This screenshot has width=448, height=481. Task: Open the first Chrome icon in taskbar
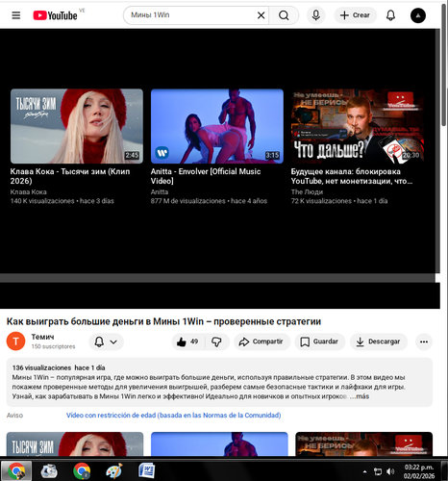point(16,470)
